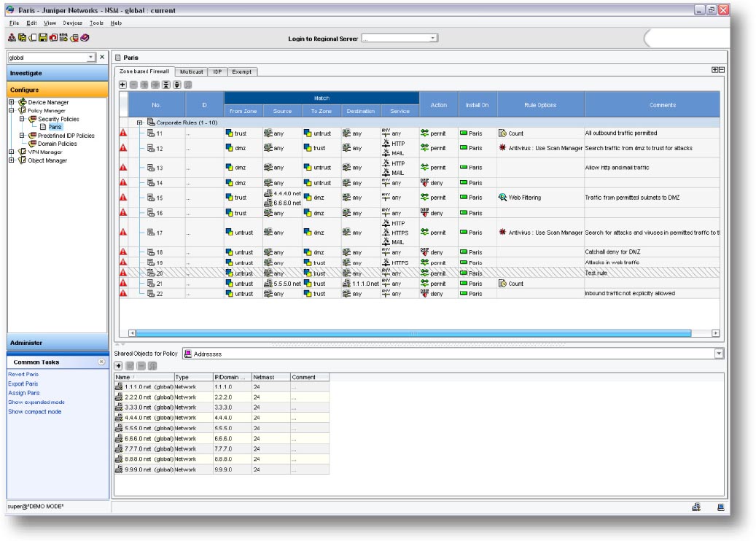Click the Configure panel header
756x541 pixels.
[58, 90]
